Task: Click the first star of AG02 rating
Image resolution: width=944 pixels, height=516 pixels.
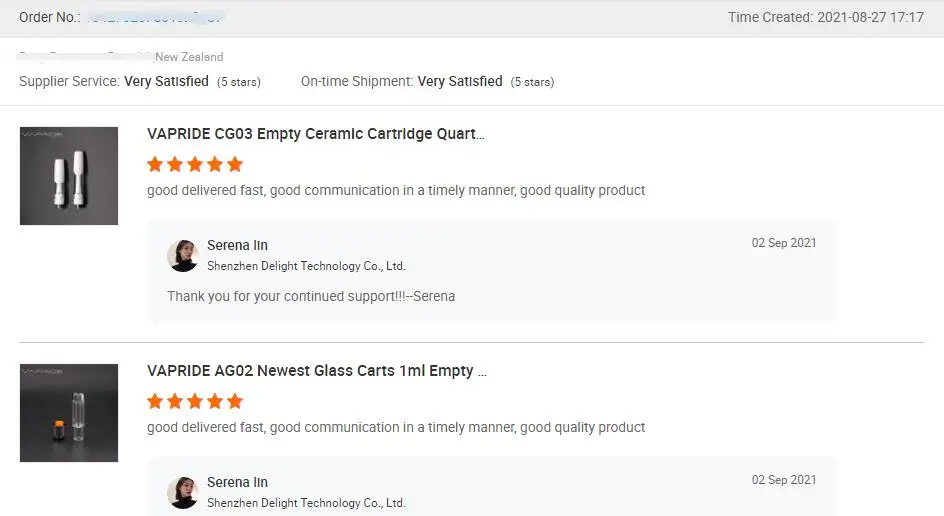Action: click(155, 401)
